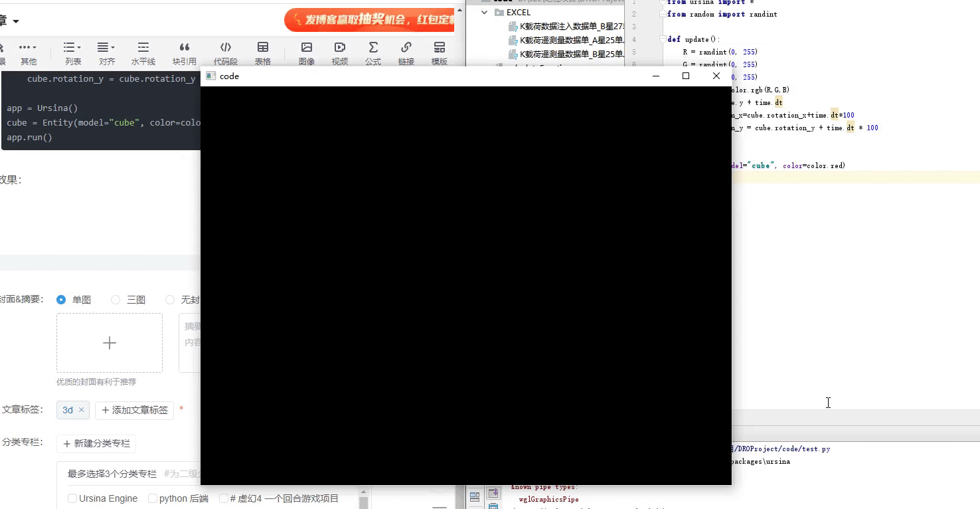This screenshot has width=980, height=509.
Task: Click the 添加文章标签 button
Action: click(x=134, y=410)
